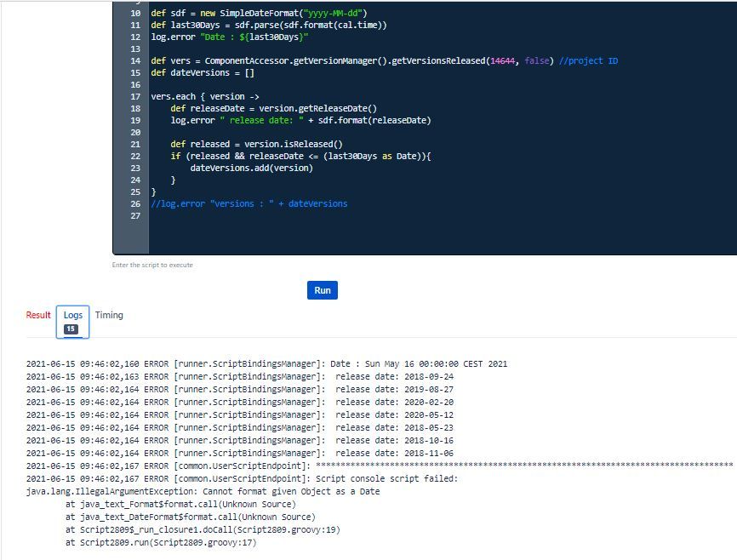Click 'version.isReleased()' on line 21
This screenshot has width=737, height=560.
(294, 145)
